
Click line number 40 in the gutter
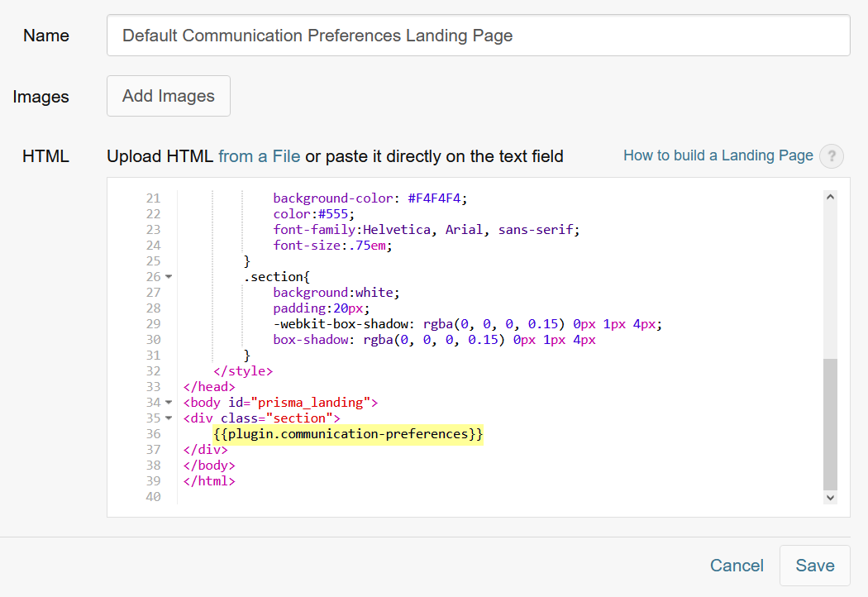(x=153, y=497)
